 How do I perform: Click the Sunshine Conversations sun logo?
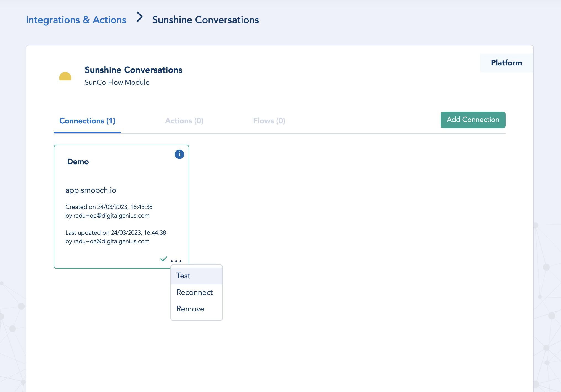point(65,76)
